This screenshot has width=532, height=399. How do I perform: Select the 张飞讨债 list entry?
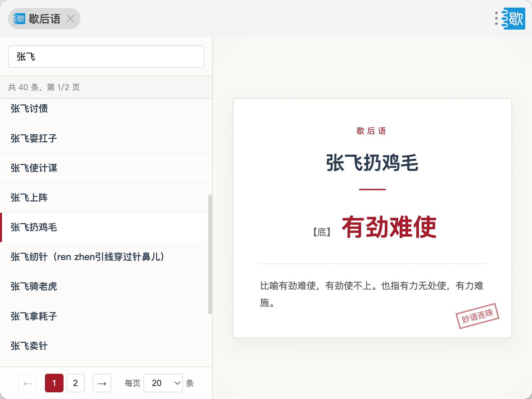coord(29,109)
